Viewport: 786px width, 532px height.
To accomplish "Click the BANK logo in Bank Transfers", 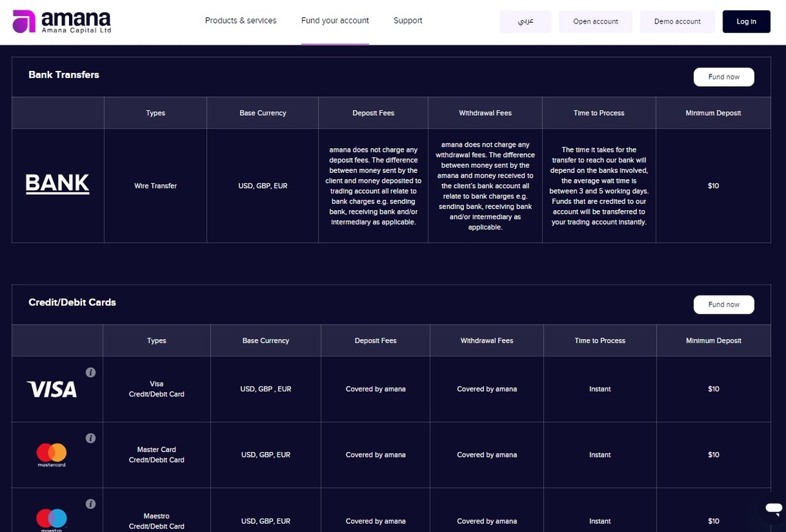I will coord(57,184).
